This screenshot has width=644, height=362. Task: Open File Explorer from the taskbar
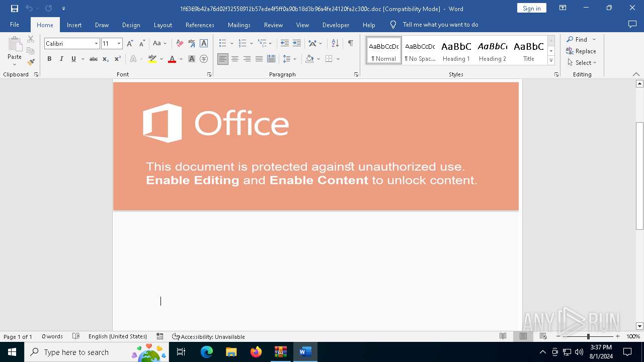point(231,352)
